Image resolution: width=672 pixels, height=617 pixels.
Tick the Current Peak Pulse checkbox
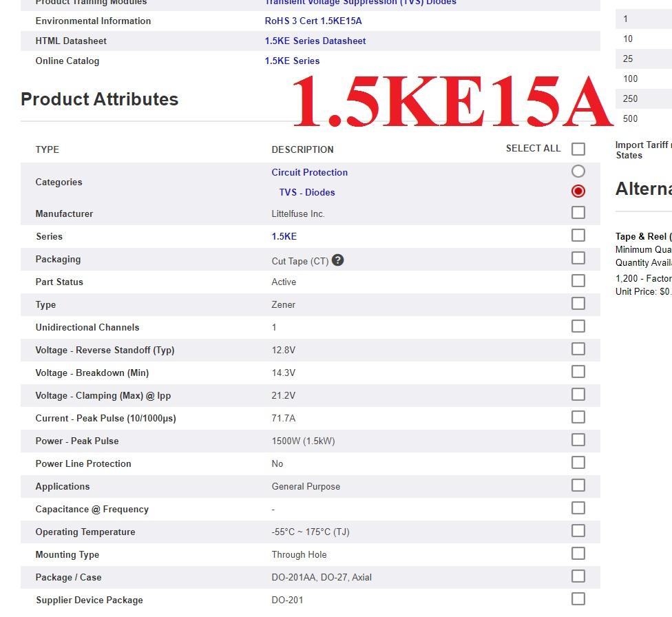point(578,417)
